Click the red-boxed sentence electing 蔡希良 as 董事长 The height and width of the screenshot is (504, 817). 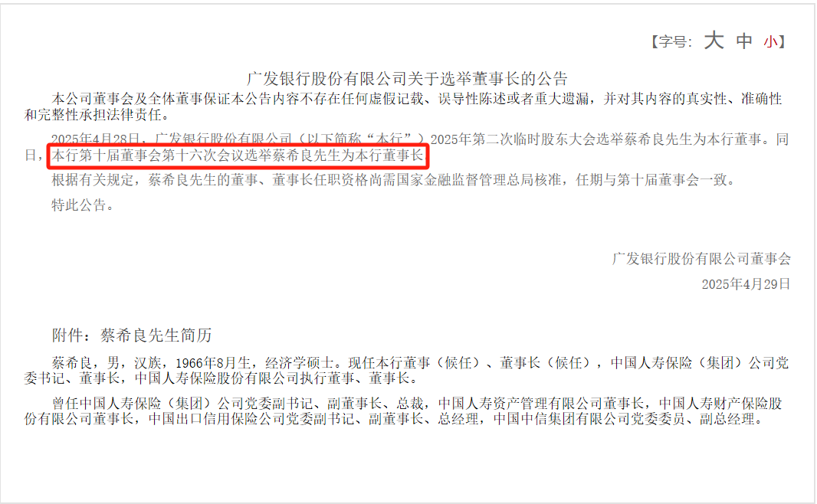pos(238,155)
